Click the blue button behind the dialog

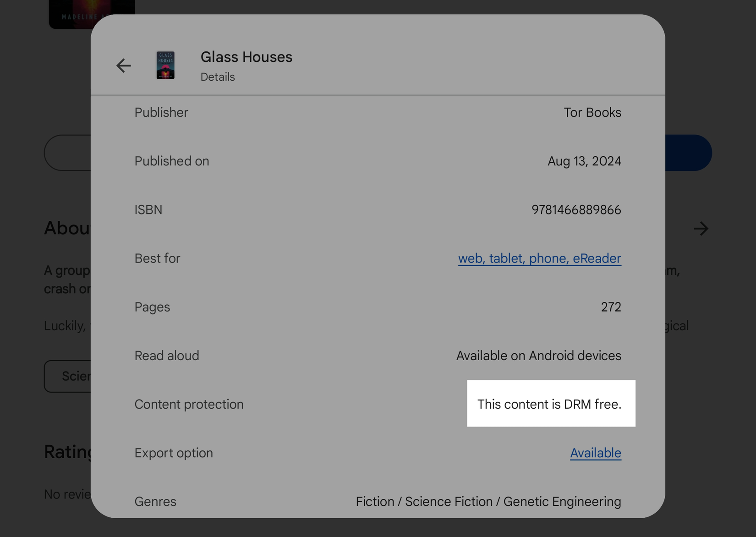point(688,153)
